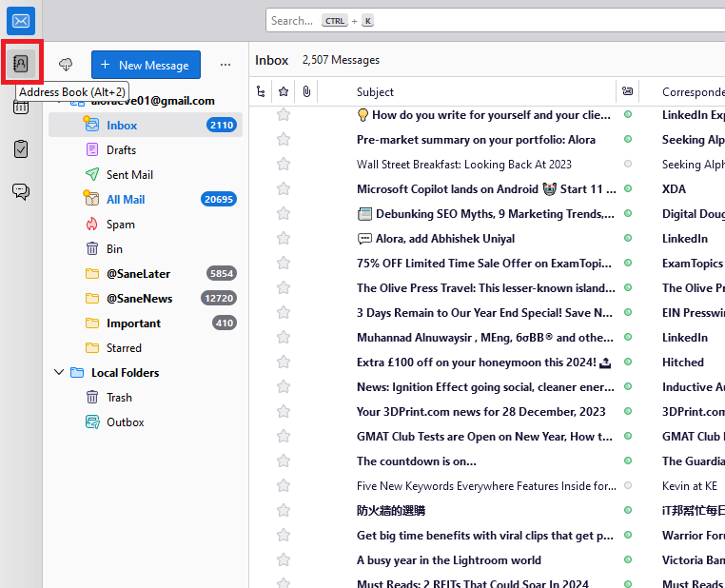Viewport: 725px width, 588px height.
Task: Star the Extra £100 off honeymoon message
Action: pos(284,362)
